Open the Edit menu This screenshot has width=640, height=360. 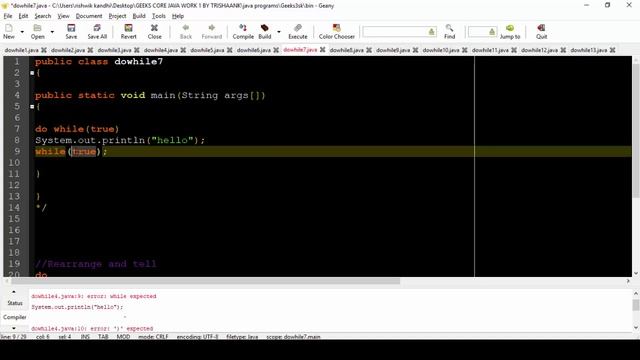coord(23,16)
